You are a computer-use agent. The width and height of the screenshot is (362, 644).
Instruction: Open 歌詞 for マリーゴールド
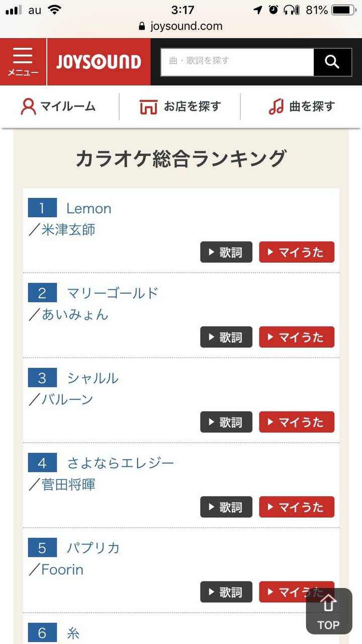pyautogui.click(x=226, y=337)
